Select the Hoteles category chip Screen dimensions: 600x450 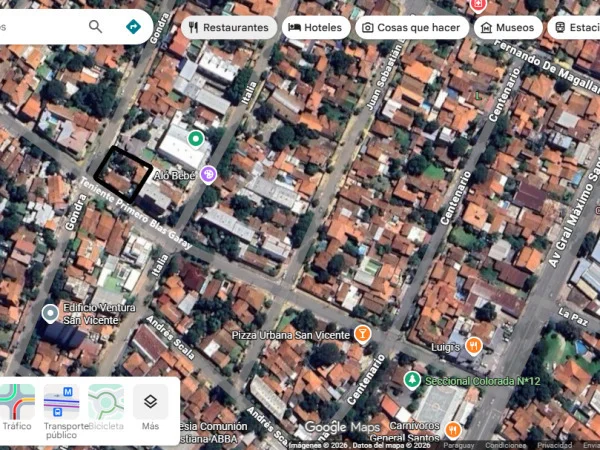(x=316, y=28)
